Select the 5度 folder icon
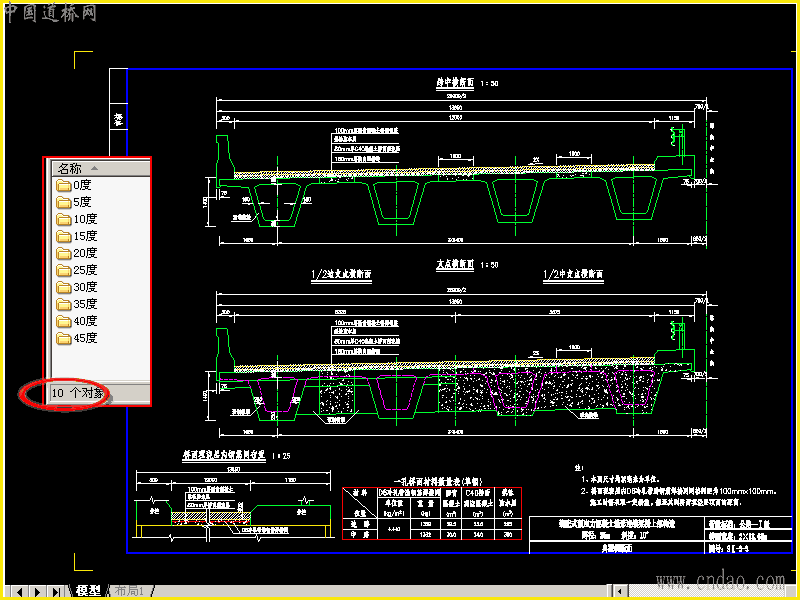Screen dimensions: 800x600 point(64,203)
